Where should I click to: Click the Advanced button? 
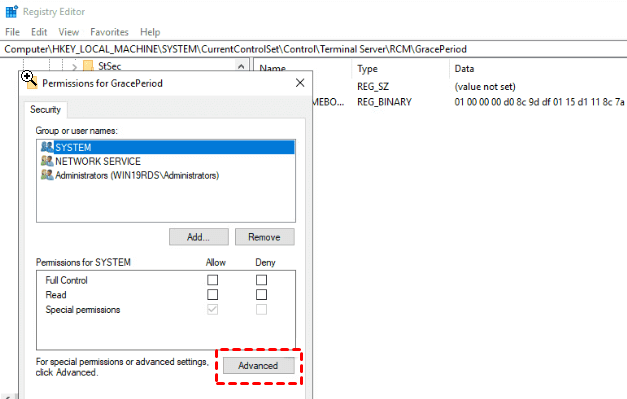[x=258, y=366]
